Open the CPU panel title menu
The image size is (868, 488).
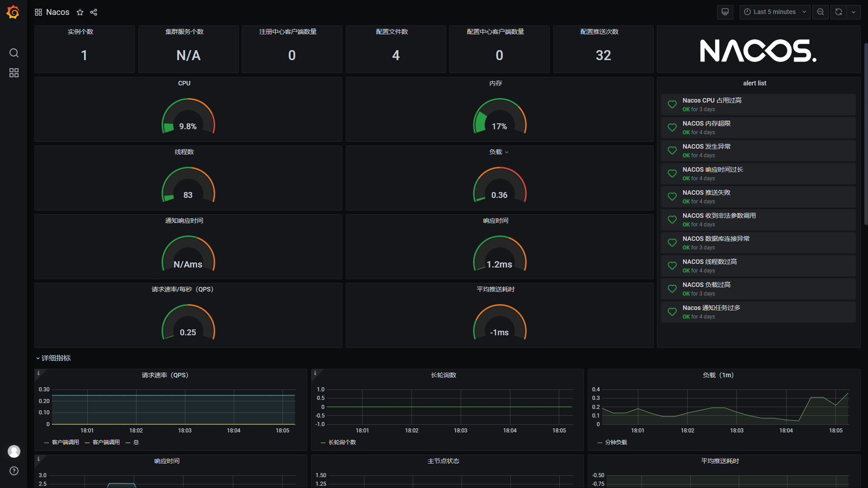(184, 83)
